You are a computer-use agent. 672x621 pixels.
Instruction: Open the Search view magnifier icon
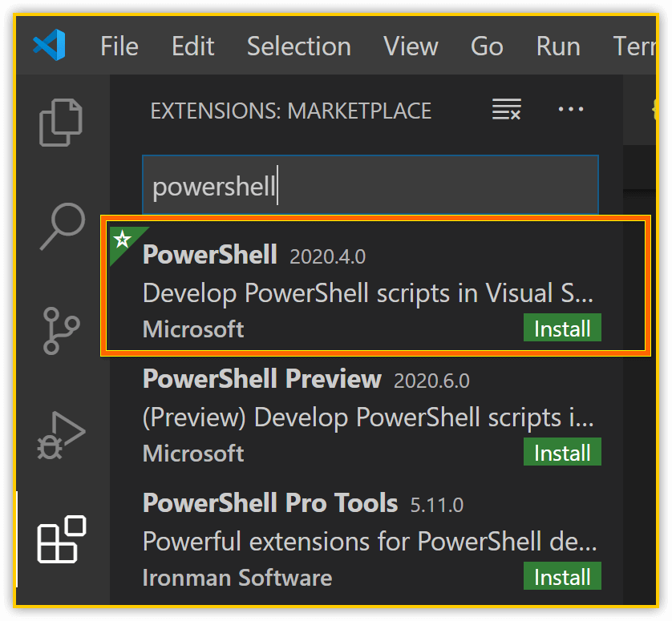[x=63, y=226]
